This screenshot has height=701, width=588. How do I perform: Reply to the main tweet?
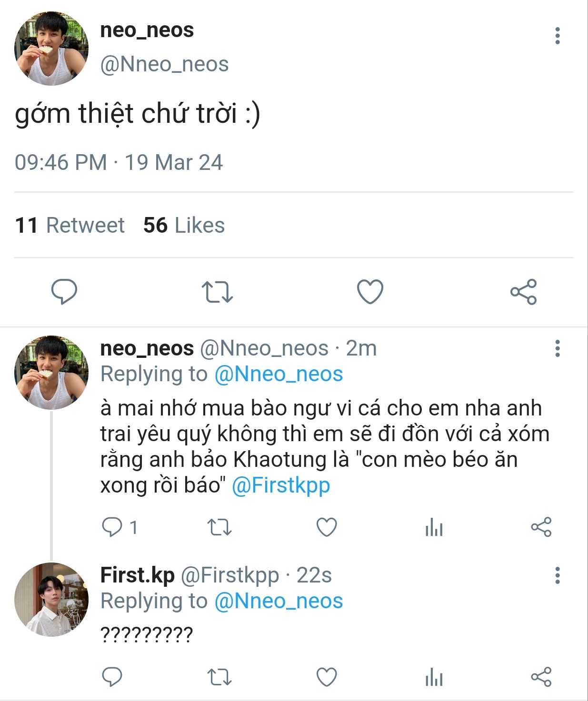click(x=64, y=291)
